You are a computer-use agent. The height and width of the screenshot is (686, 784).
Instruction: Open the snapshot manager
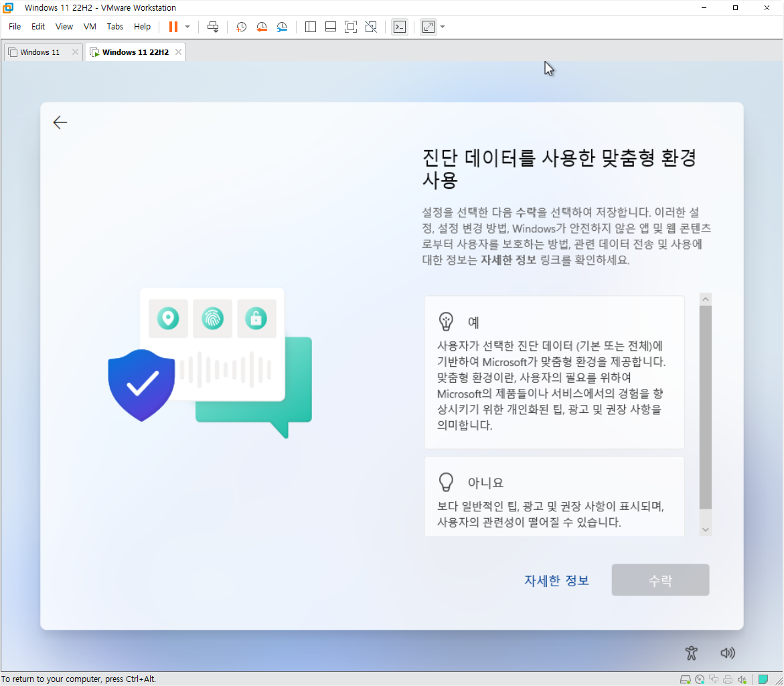282,27
